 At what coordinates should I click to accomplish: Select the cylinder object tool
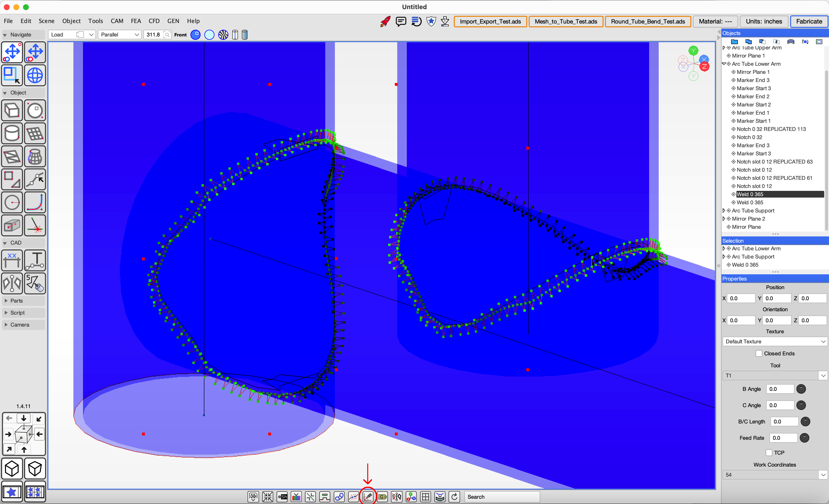tap(12, 134)
